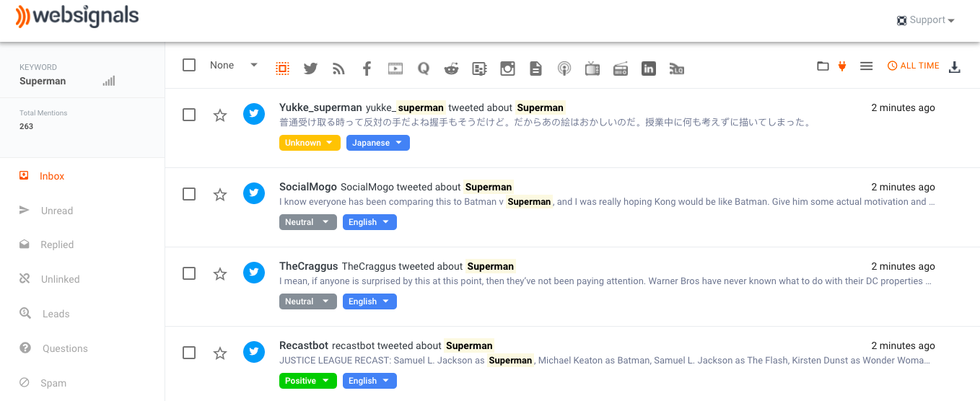The height and width of the screenshot is (401, 980).
Task: Open TheCraggus author name link
Action: pos(308,266)
